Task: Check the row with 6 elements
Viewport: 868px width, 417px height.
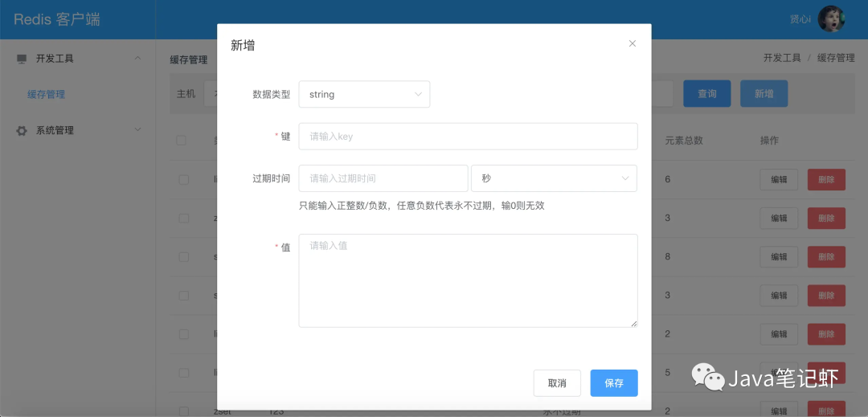Action: pos(184,180)
